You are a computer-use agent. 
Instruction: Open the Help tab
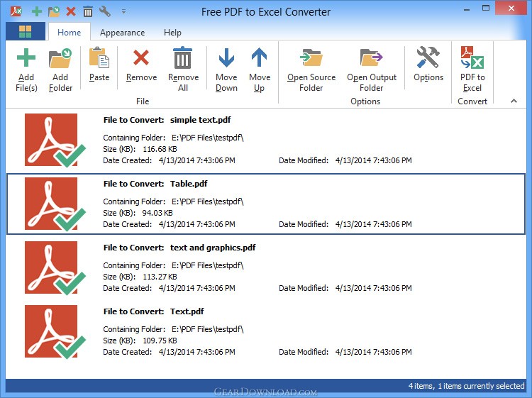172,33
